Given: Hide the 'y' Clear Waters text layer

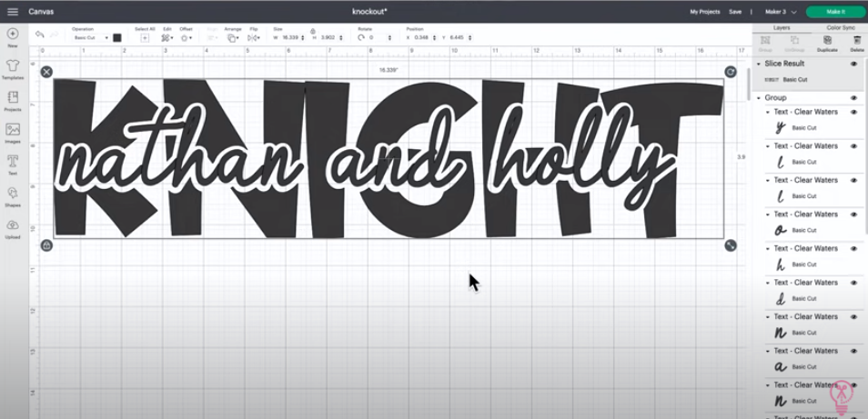Looking at the screenshot, I should tap(853, 112).
